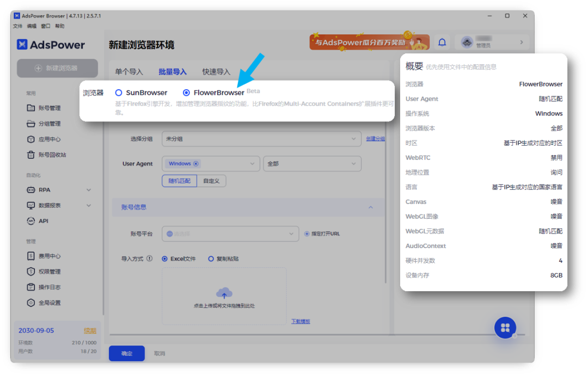Viewport: 588px width, 376px height.
Task: Open 权限管理 shield item
Action: [44, 272]
